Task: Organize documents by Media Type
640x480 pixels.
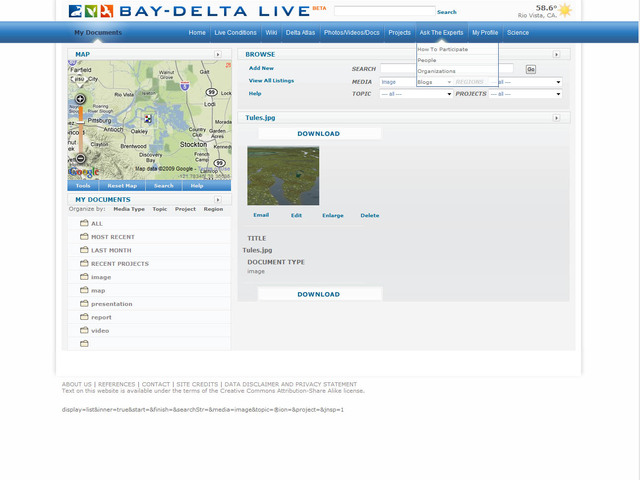Action: [129, 209]
